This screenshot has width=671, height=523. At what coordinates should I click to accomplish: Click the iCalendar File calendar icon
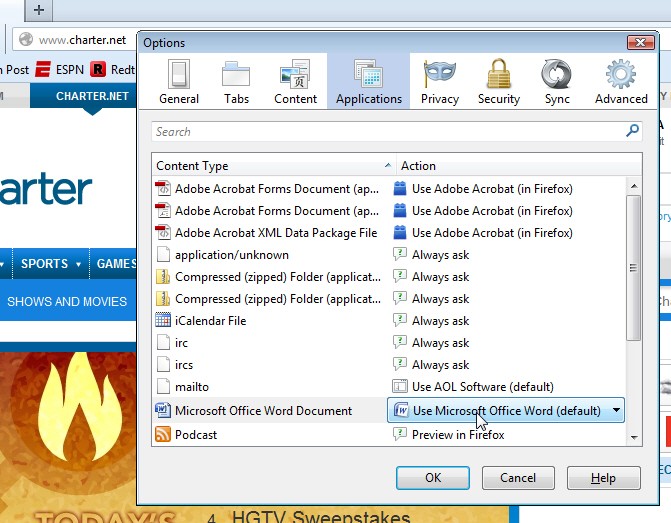coord(163,321)
